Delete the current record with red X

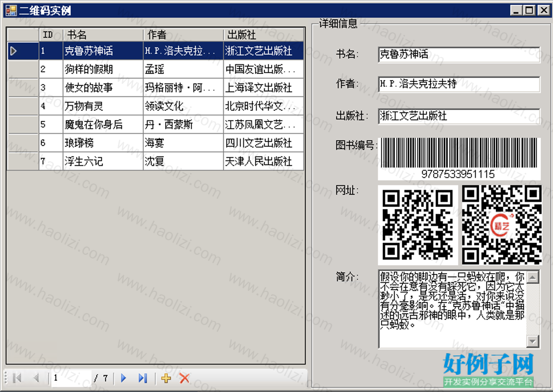pos(185,378)
